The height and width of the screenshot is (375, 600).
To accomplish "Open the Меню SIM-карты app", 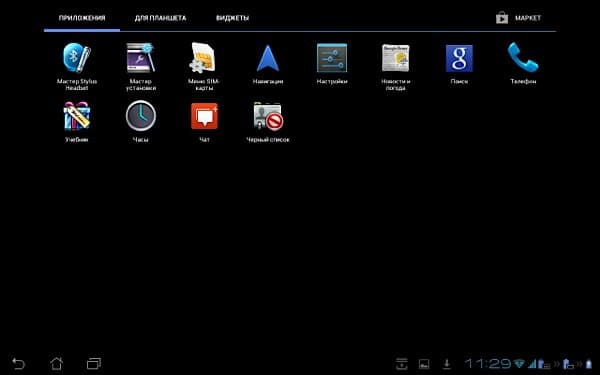I will (204, 66).
